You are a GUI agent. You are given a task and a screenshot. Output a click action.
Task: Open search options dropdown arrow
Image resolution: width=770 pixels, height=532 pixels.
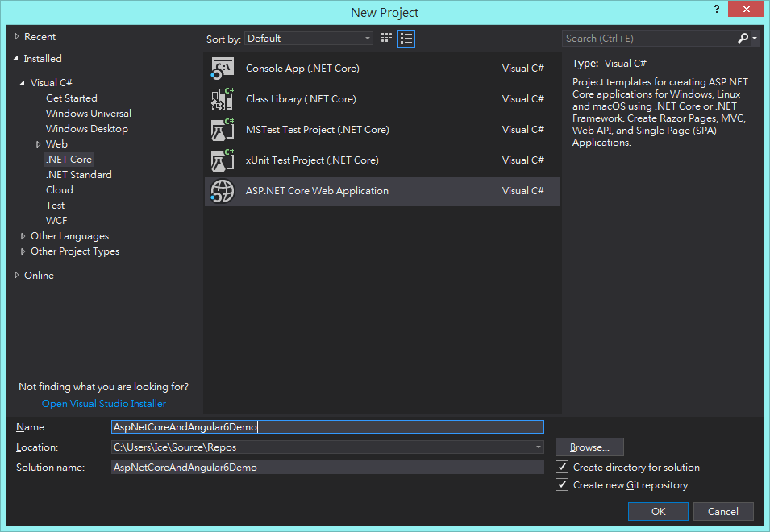pyautogui.click(x=755, y=38)
